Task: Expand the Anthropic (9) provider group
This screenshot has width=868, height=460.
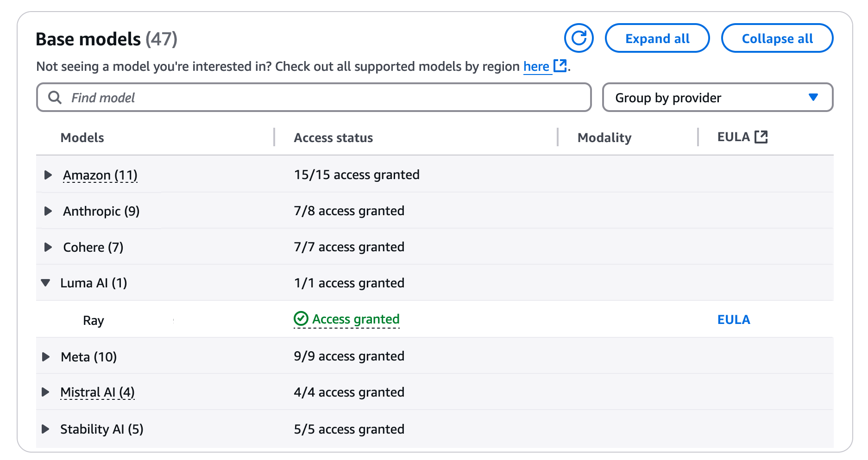Action: click(x=48, y=211)
